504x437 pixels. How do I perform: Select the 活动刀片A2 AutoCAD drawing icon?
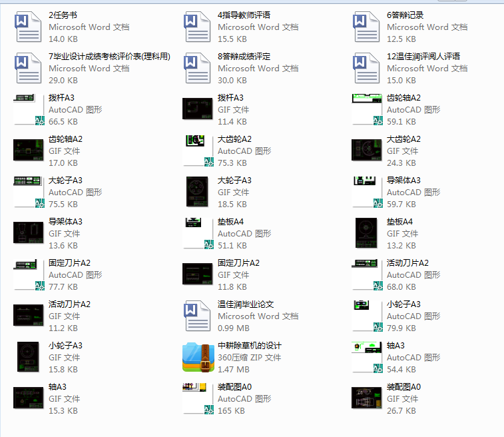tap(367, 274)
